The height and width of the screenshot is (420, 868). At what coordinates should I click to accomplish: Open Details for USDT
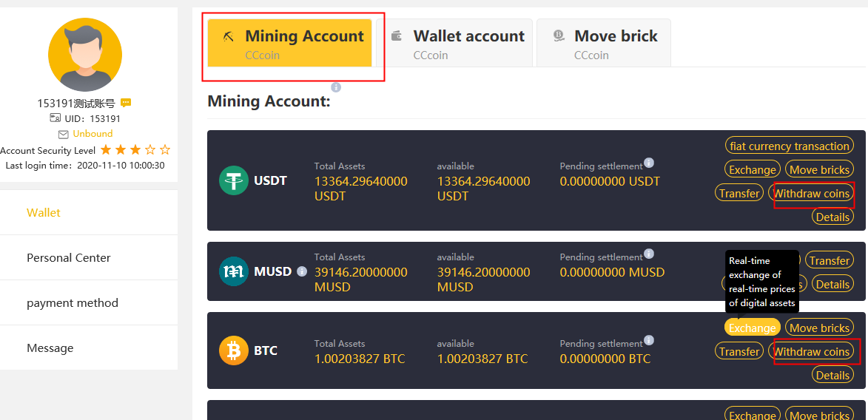point(832,217)
